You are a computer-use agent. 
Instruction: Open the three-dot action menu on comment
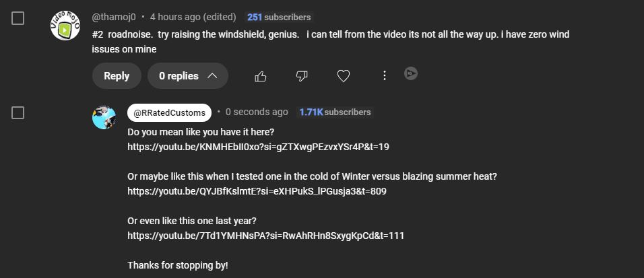coord(384,75)
